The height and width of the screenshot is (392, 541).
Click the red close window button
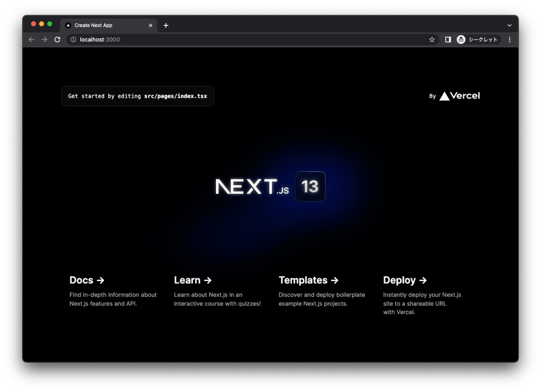33,24
